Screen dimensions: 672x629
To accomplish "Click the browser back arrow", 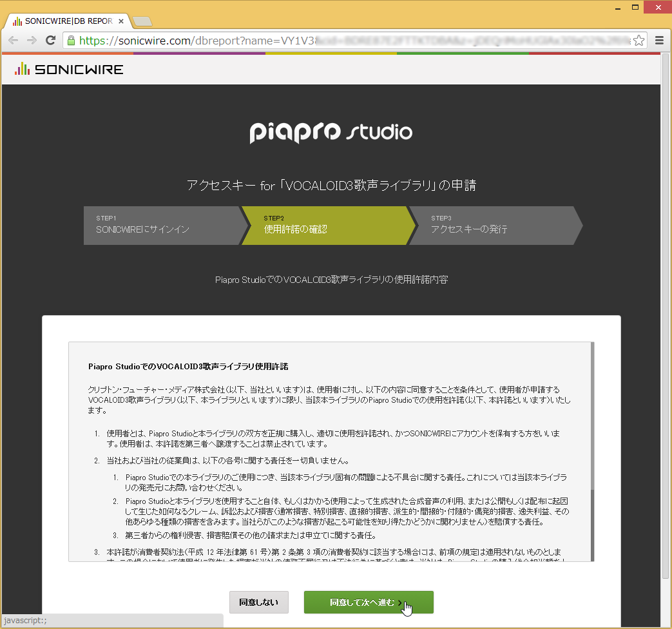I will tap(14, 40).
